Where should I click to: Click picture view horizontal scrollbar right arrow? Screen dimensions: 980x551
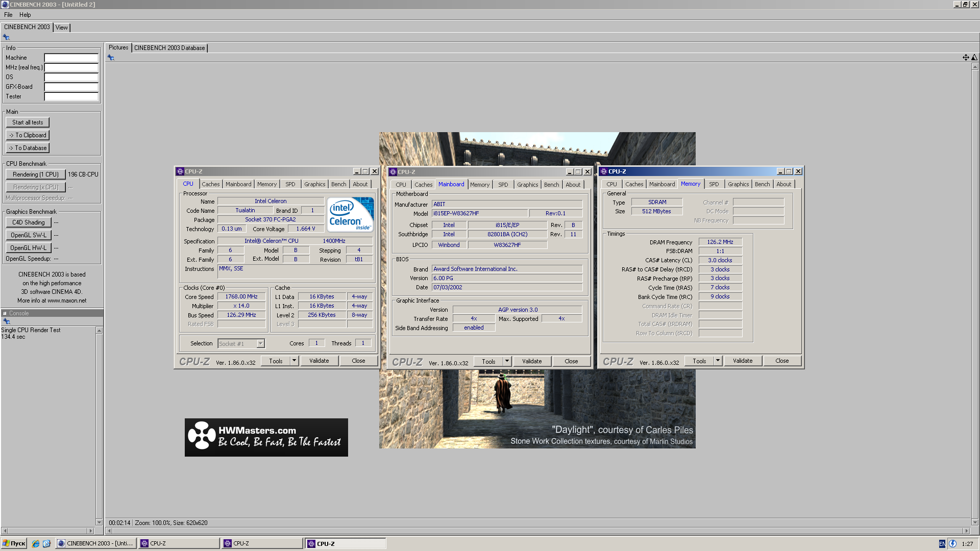point(966,531)
